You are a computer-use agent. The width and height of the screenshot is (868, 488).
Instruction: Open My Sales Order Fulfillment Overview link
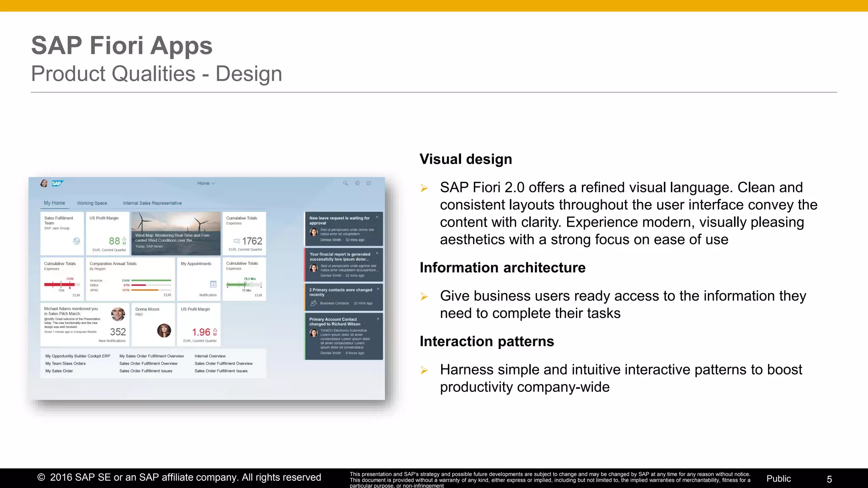pos(152,356)
